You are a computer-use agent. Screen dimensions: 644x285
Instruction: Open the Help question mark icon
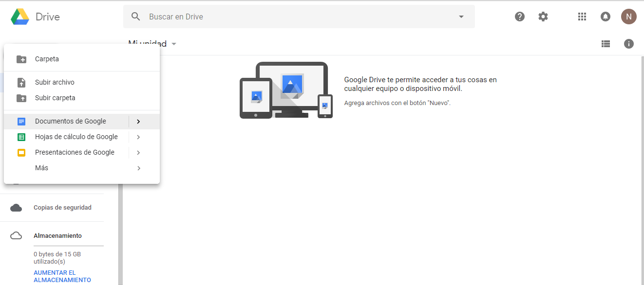click(520, 17)
